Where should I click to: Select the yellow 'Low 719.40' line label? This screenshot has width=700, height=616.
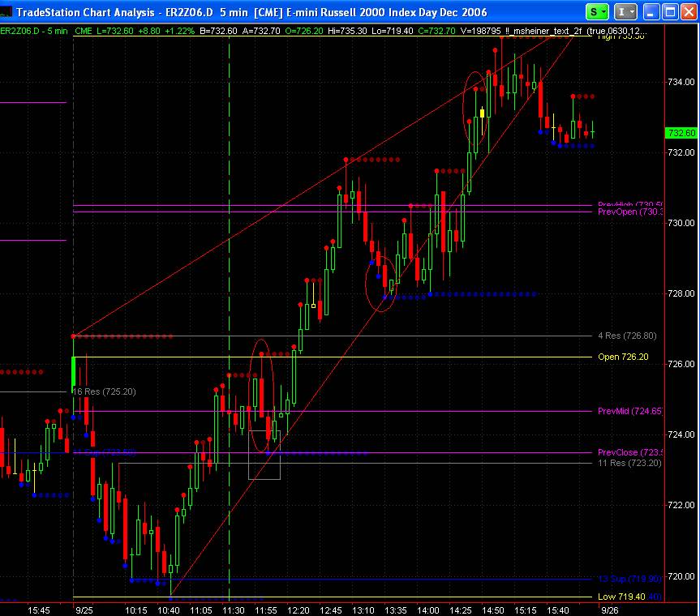click(x=621, y=597)
